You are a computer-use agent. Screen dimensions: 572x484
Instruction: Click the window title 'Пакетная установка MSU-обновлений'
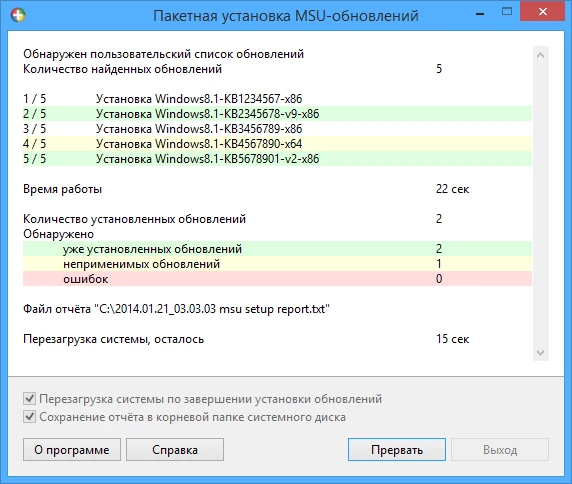click(x=286, y=16)
